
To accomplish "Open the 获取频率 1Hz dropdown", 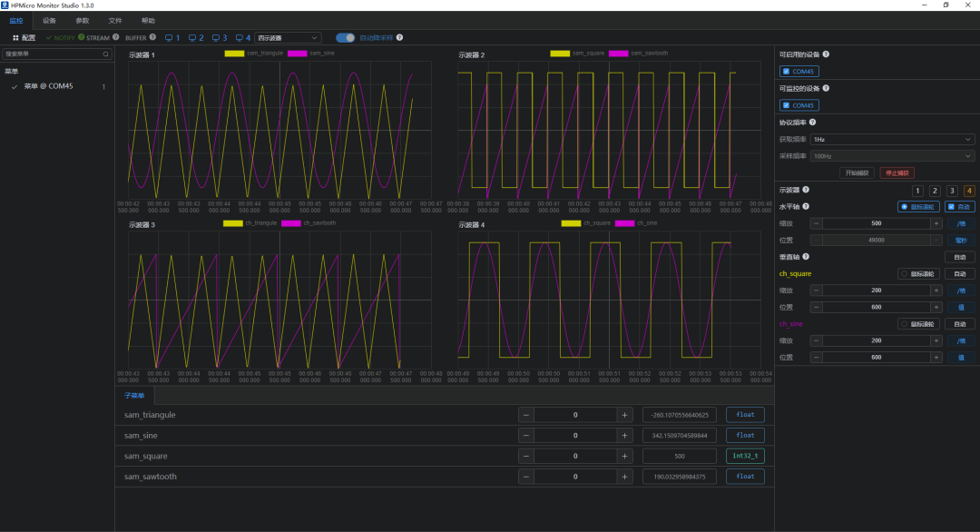I will pyautogui.click(x=893, y=139).
